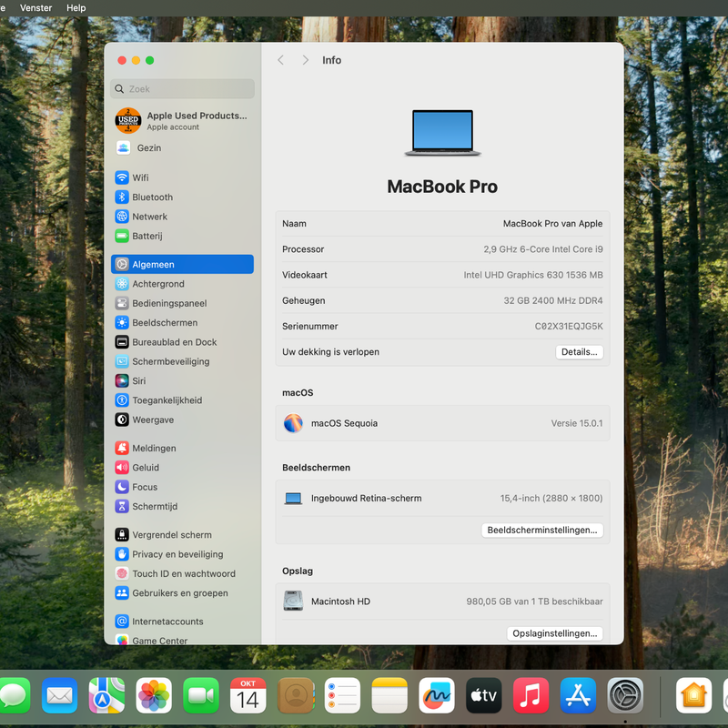Open the Wifi settings in the sidebar
728x728 pixels.
click(183, 177)
